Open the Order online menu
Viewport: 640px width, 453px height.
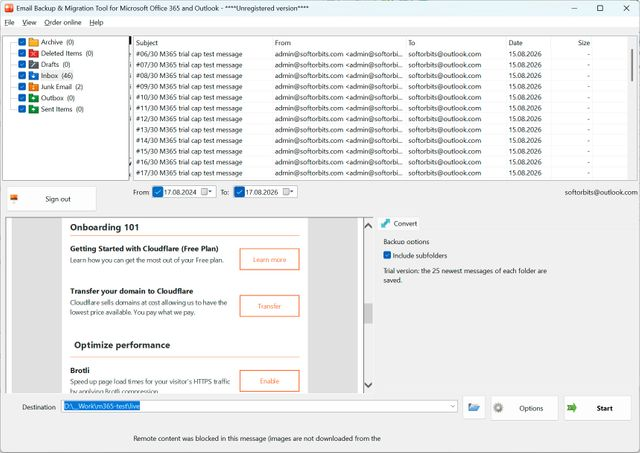[63, 22]
